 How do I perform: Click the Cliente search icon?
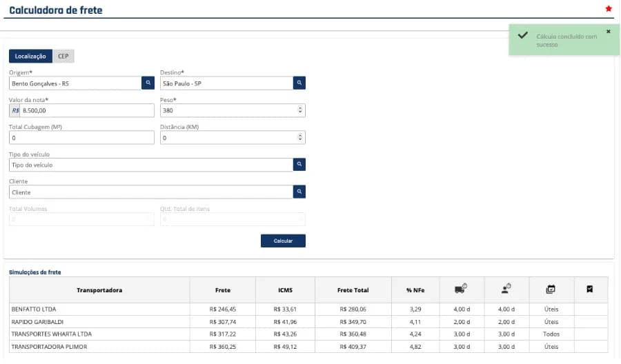click(x=299, y=192)
